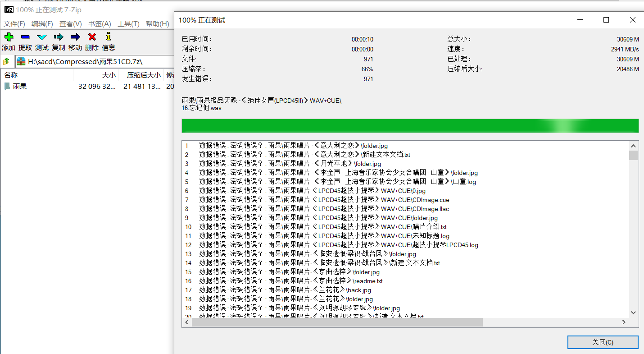This screenshot has width=644, height=354.
Task: Sort by the 名称 column header
Action: pos(37,75)
